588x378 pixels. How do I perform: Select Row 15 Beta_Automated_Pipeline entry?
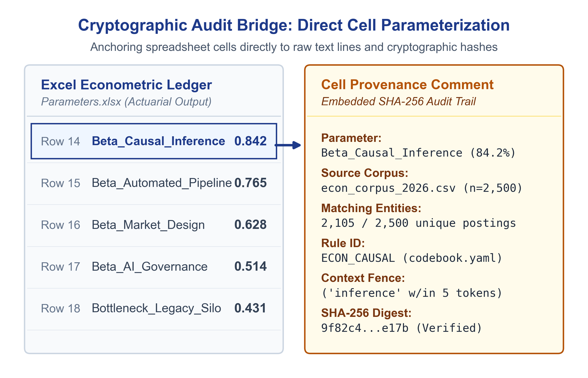(x=154, y=183)
